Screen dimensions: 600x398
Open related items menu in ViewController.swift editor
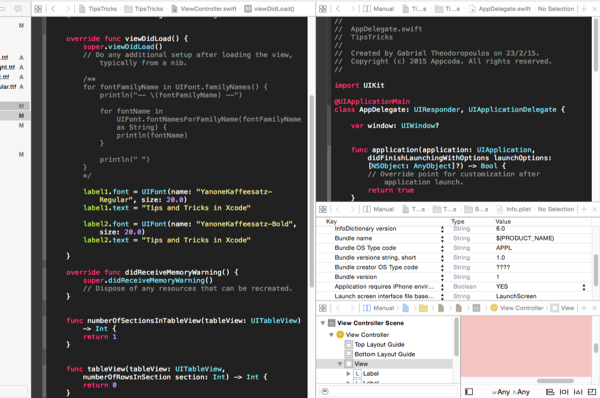click(38, 9)
